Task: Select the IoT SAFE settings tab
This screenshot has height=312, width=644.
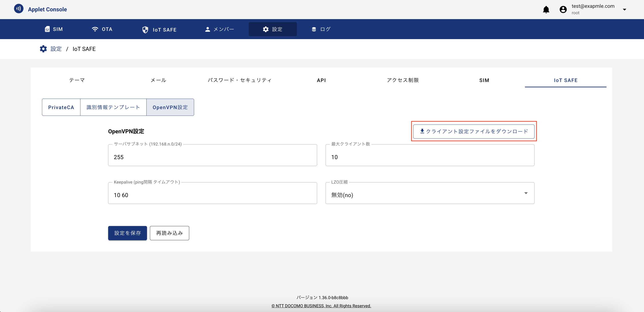Action: click(x=566, y=80)
